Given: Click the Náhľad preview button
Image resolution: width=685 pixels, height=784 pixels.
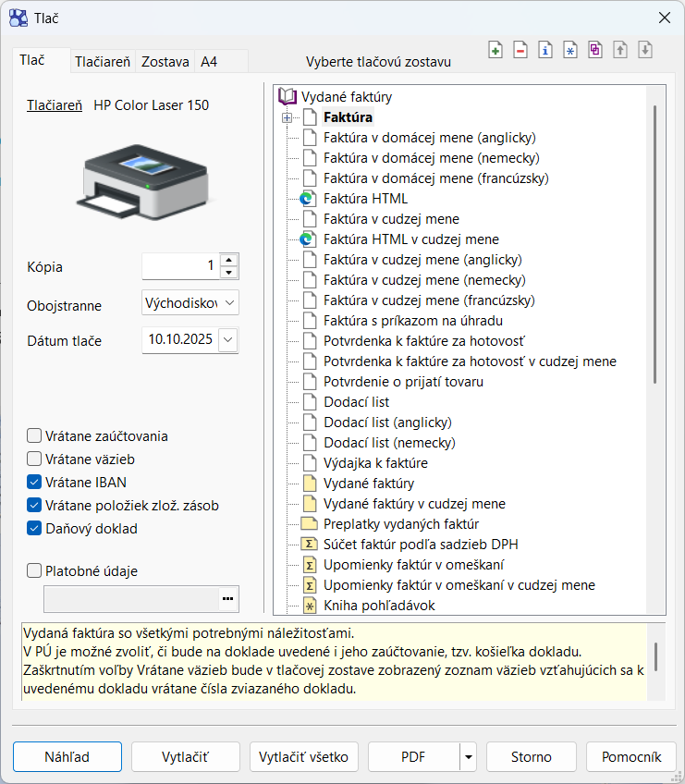Looking at the screenshot, I should (x=67, y=756).
